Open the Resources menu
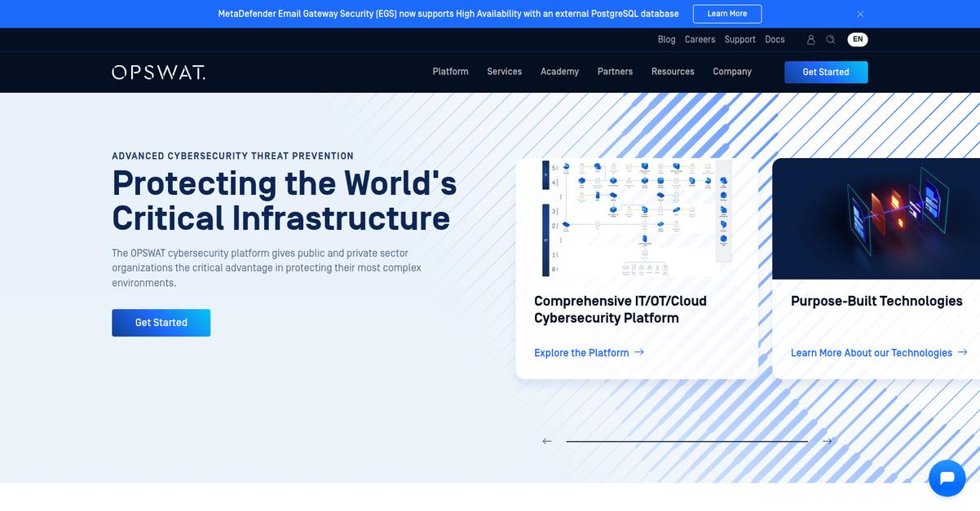980x511 pixels. (x=673, y=72)
